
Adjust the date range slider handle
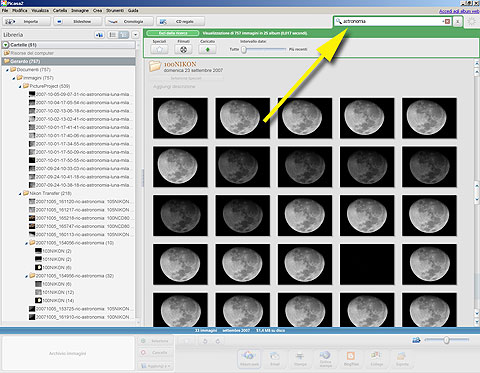pos(244,50)
